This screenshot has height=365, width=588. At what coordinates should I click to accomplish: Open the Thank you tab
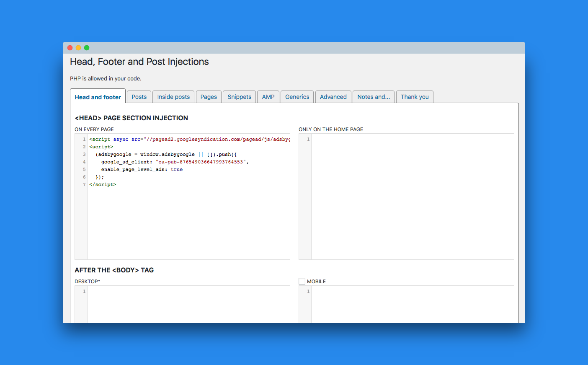pos(415,97)
